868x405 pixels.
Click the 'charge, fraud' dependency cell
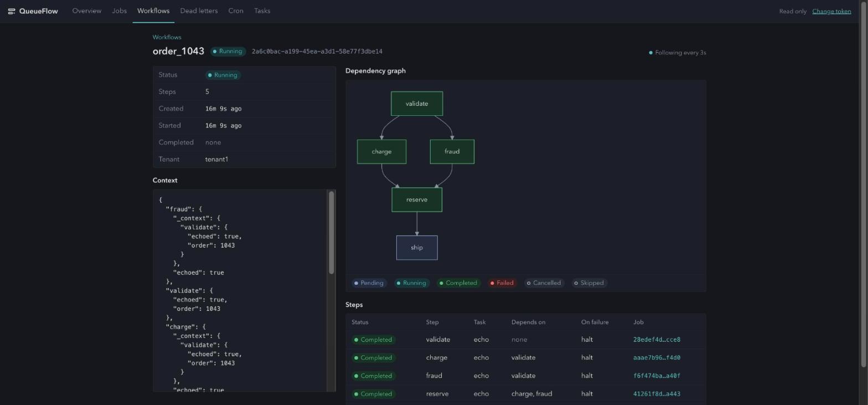[531, 394]
